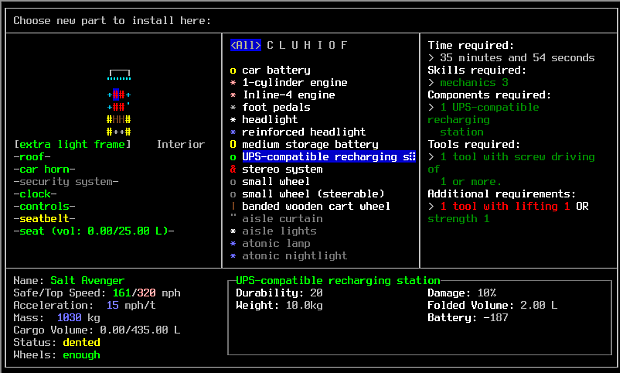
Task: Select banded wooden cart wheel
Action: tap(316, 206)
